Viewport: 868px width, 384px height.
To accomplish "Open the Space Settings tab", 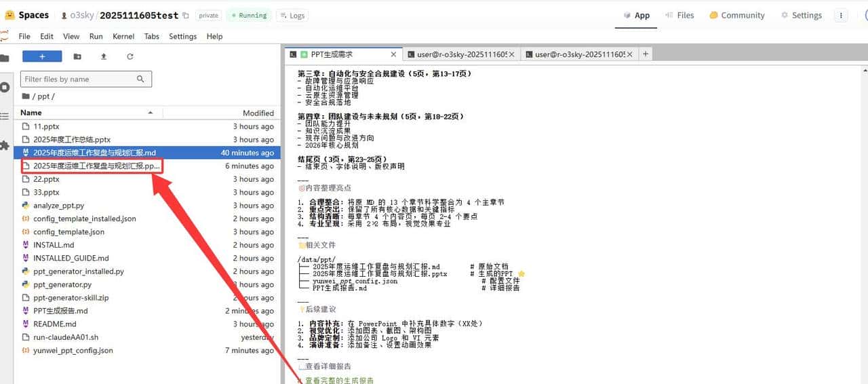I will [x=802, y=15].
